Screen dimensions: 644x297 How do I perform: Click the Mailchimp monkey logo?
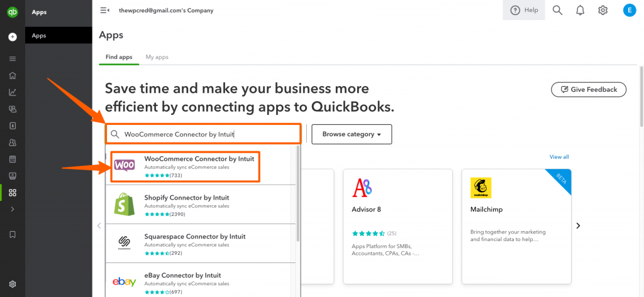[481, 188]
